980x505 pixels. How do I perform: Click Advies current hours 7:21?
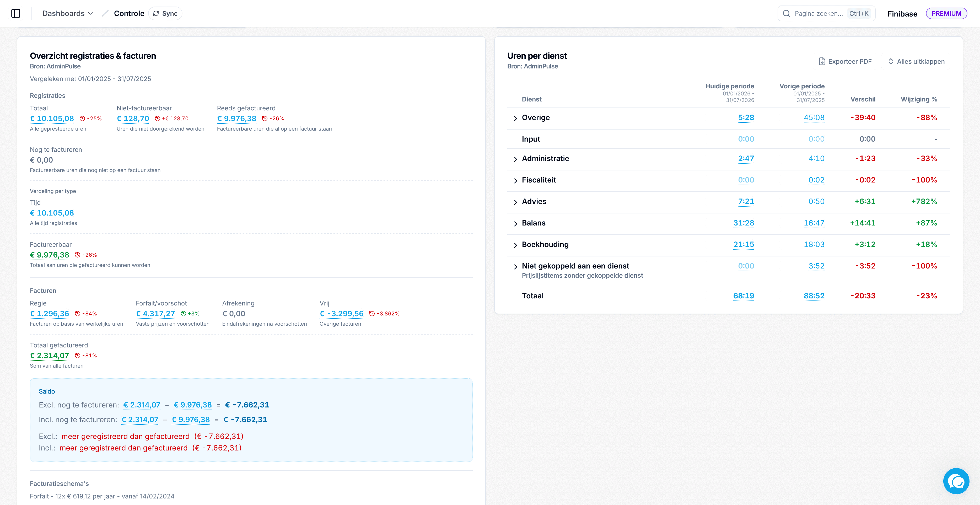click(x=746, y=201)
